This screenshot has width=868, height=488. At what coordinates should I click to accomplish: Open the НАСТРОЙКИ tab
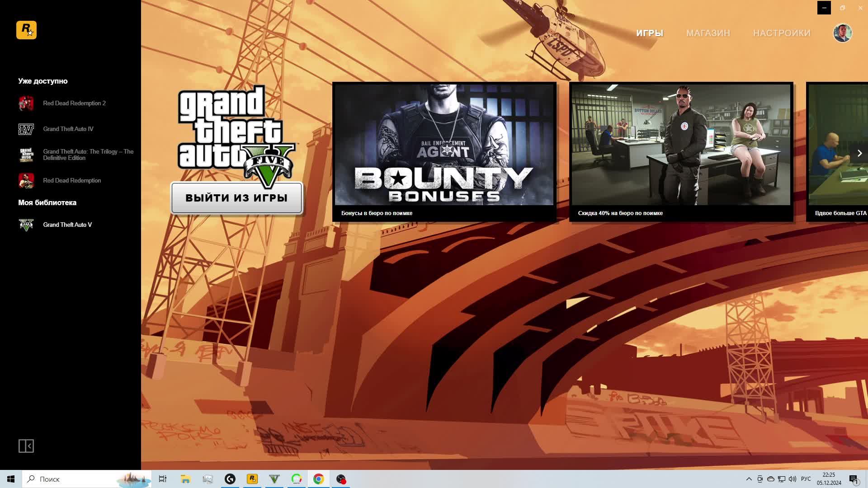point(782,33)
